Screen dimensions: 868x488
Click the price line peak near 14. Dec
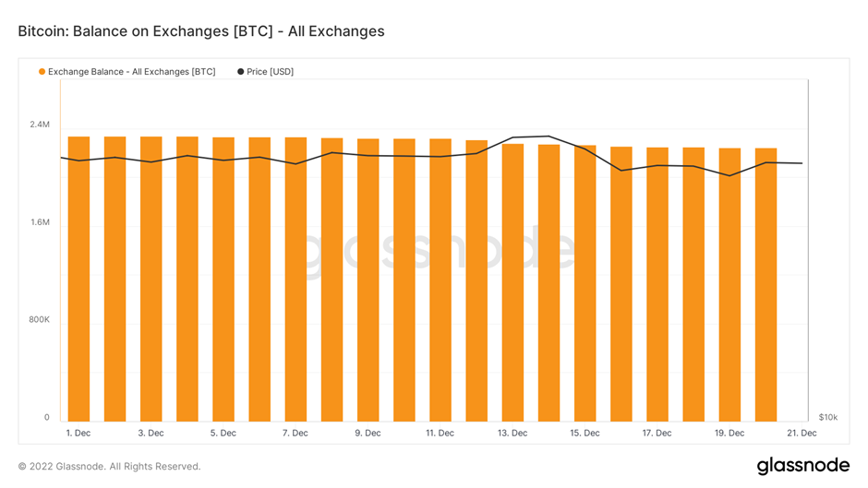tap(548, 137)
